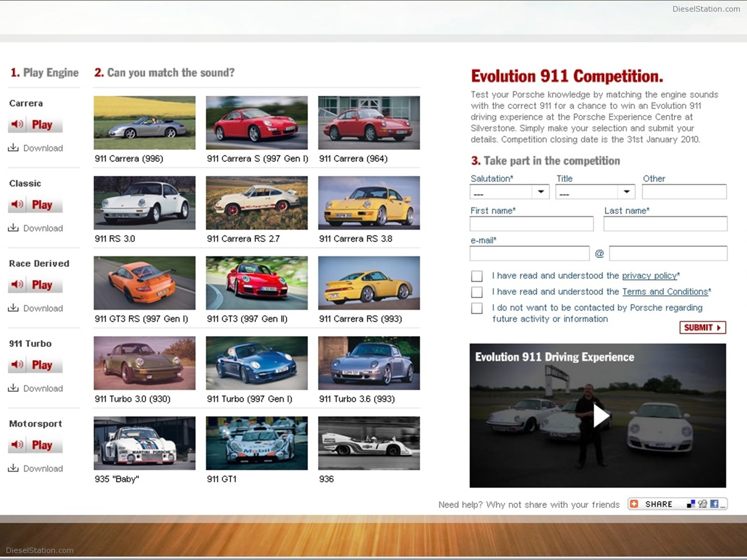This screenshot has height=560, width=747.
Task: Play the 911 Turbo engine sound
Action: tap(35, 364)
